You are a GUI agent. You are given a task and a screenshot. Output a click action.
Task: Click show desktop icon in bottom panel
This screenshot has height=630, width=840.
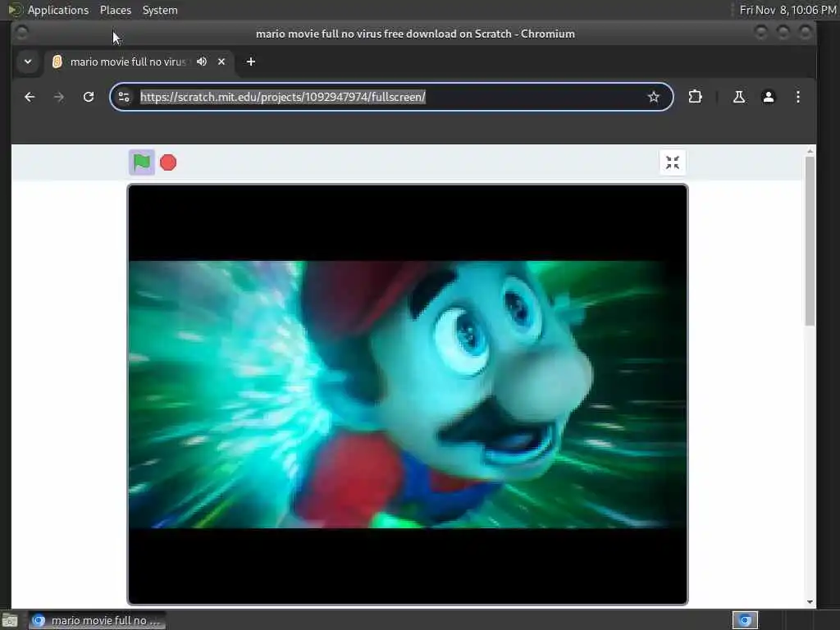[x=10, y=621]
